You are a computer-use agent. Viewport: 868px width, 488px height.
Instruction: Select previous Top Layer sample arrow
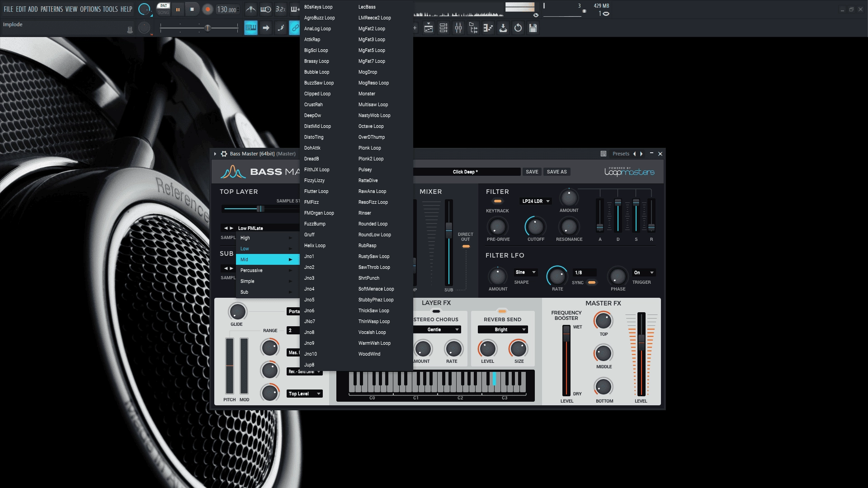[x=226, y=228]
